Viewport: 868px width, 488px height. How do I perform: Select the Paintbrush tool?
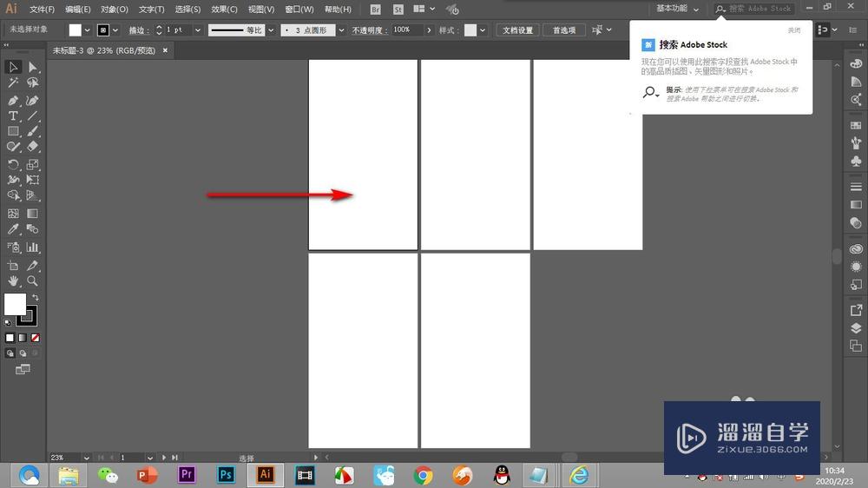pyautogui.click(x=33, y=131)
